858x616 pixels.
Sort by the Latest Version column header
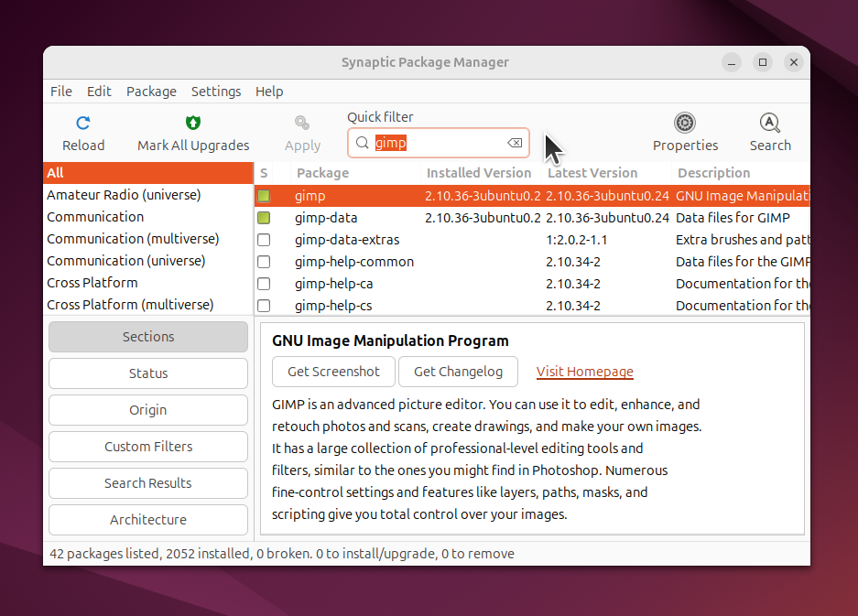click(x=606, y=173)
